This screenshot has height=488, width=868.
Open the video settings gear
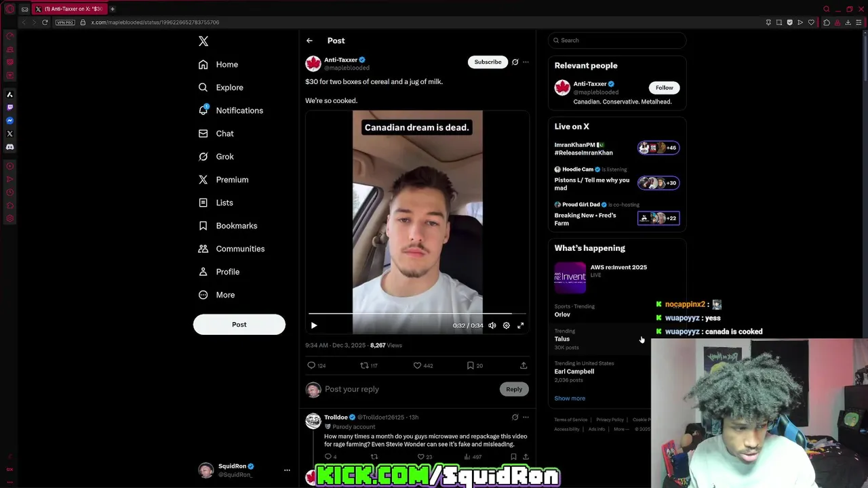pos(507,325)
